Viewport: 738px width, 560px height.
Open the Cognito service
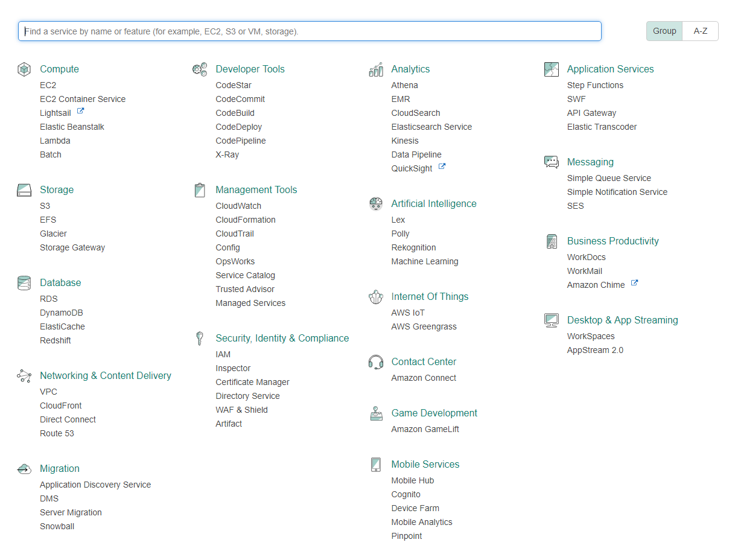[x=406, y=495]
